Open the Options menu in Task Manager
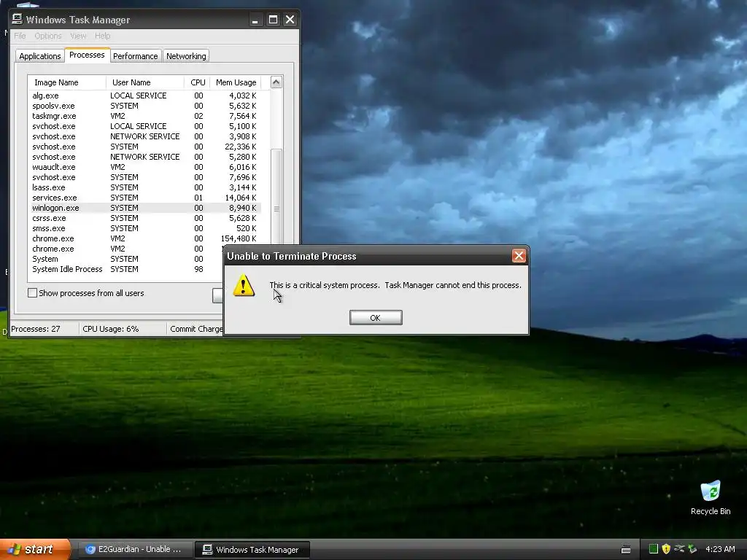The height and width of the screenshot is (560, 747). coord(47,36)
